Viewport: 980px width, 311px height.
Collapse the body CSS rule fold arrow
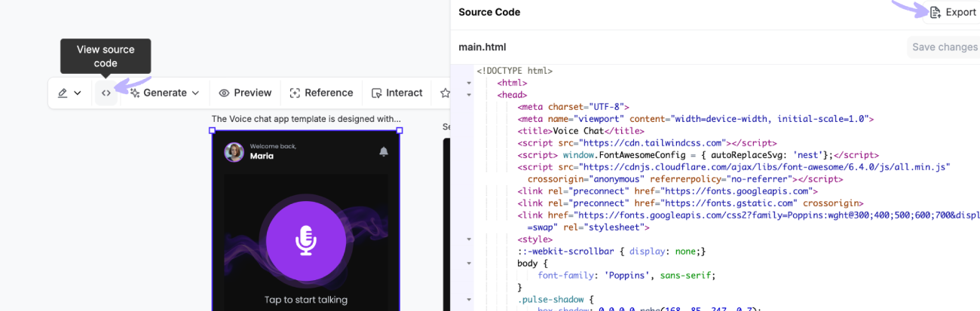click(x=469, y=264)
